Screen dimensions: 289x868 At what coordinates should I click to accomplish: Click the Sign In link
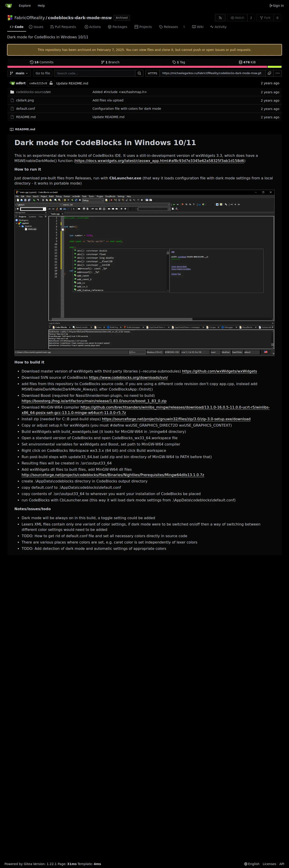[277, 6]
